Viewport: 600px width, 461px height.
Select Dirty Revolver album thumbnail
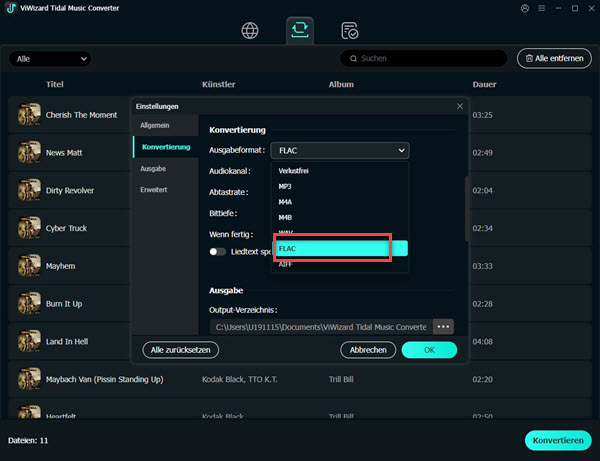click(x=29, y=190)
